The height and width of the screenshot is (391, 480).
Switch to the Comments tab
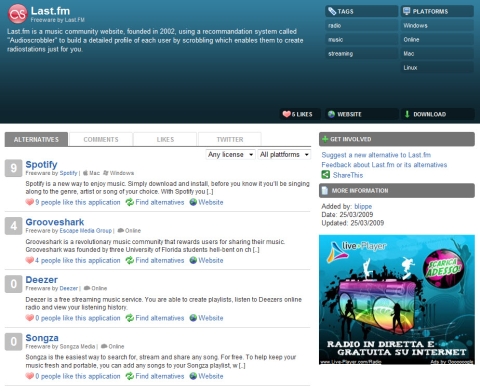click(x=101, y=139)
